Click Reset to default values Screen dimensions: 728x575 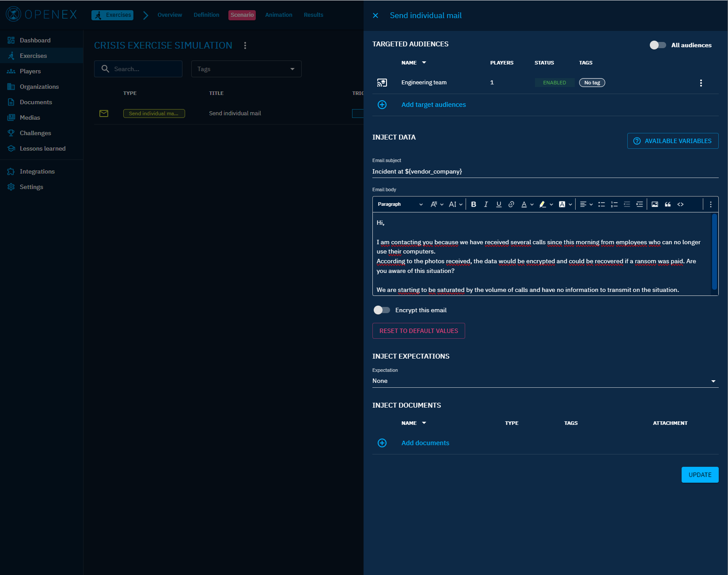tap(418, 331)
